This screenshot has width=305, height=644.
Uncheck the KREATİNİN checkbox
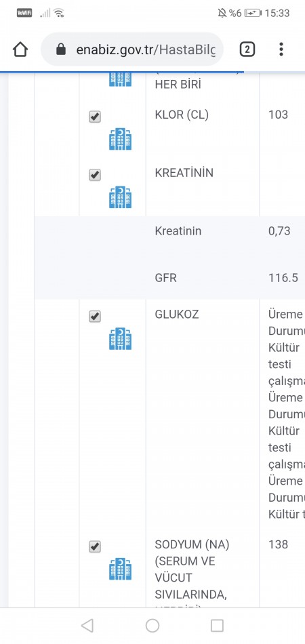(95, 176)
